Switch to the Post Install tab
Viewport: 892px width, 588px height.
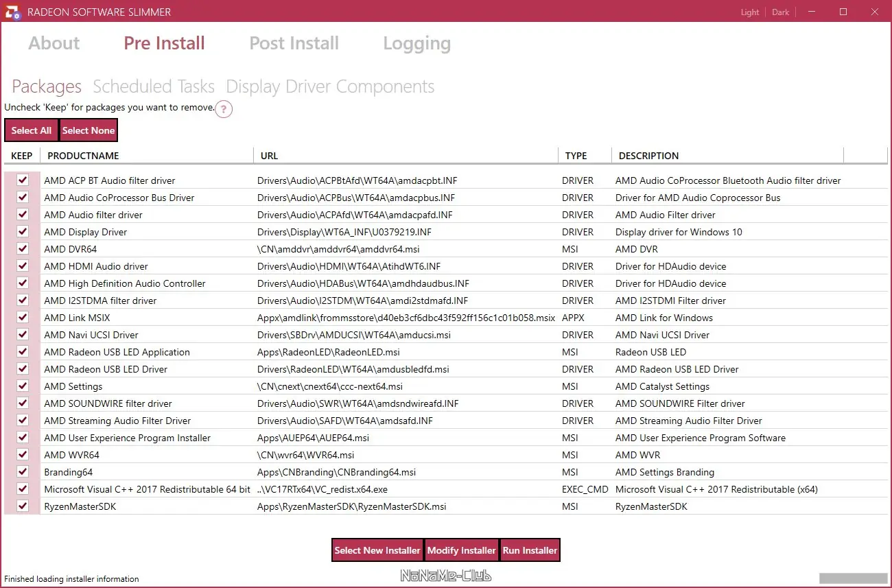[x=294, y=43]
